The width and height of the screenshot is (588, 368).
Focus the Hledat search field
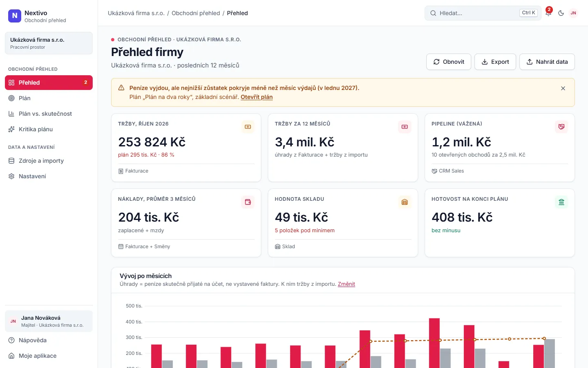point(483,13)
